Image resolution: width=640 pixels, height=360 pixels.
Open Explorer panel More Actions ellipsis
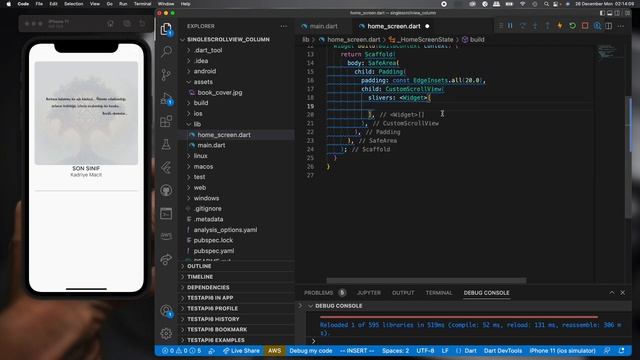pos(284,26)
